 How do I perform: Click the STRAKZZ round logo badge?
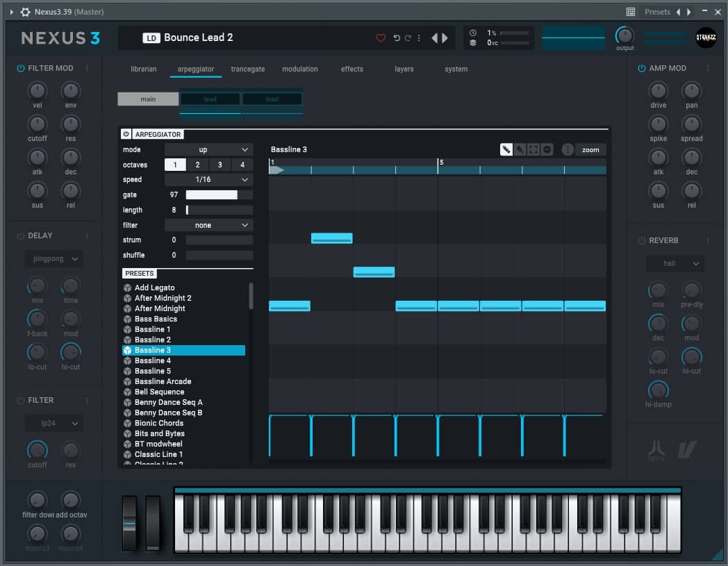click(706, 38)
